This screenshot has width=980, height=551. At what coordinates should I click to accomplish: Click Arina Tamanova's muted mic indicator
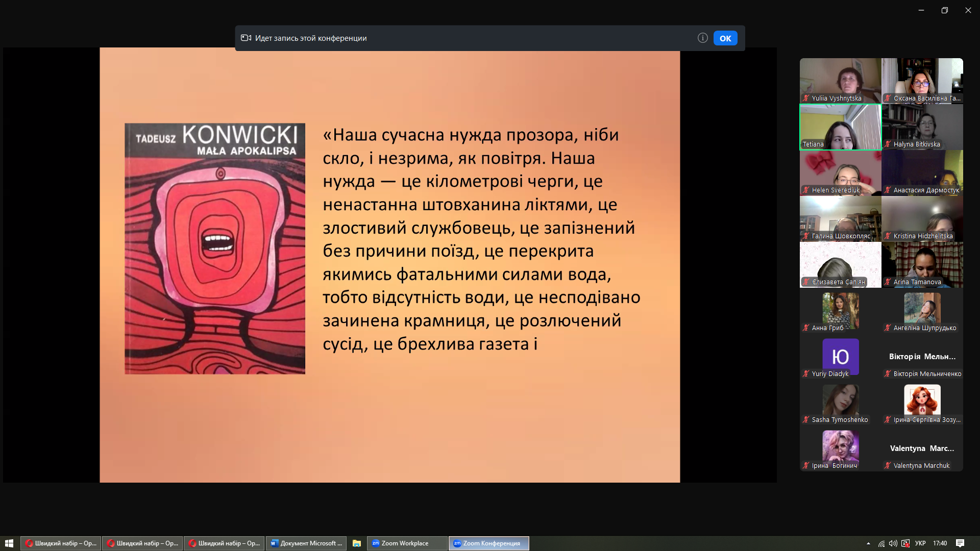pyautogui.click(x=888, y=282)
